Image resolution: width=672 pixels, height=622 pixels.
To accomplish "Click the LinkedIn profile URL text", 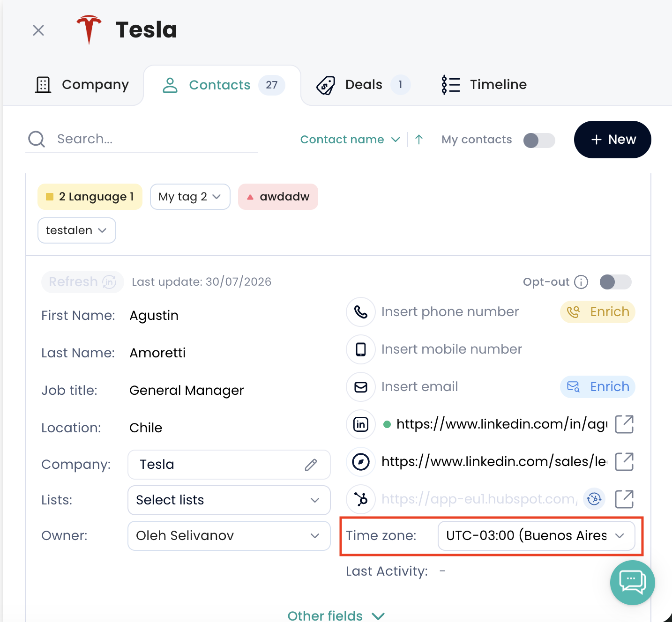I will 502,424.
